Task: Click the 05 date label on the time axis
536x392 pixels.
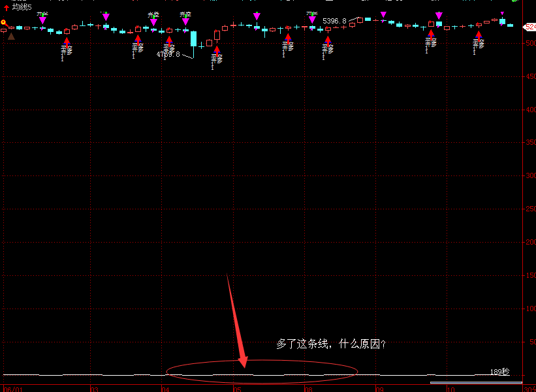Action: tap(237, 389)
